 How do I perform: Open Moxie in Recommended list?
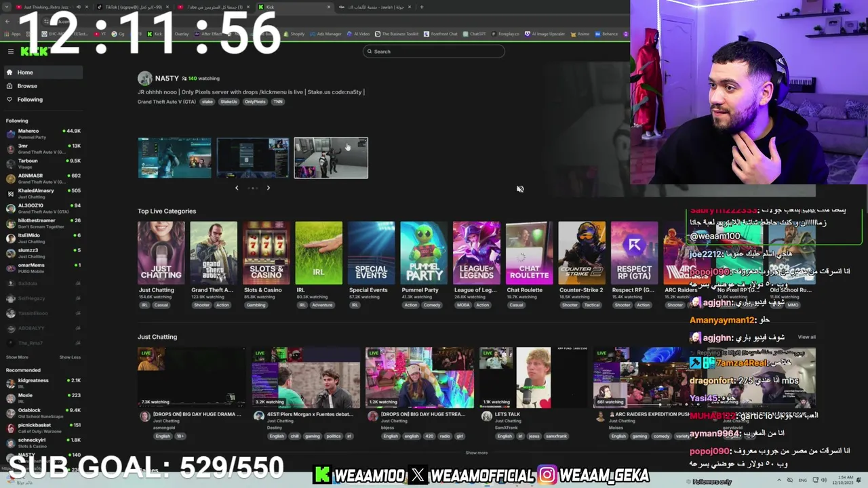coord(42,398)
